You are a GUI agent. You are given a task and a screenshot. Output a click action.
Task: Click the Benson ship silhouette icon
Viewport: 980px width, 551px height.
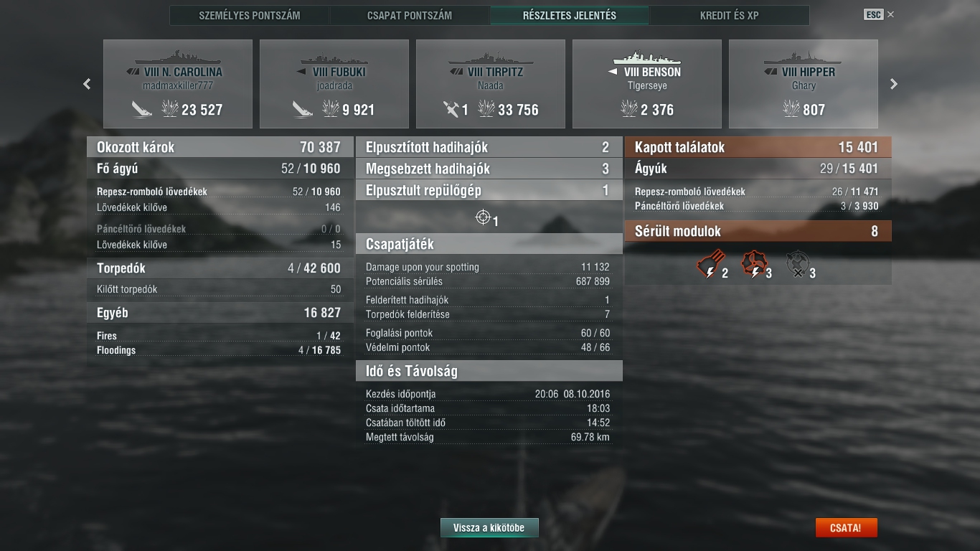coord(646,57)
